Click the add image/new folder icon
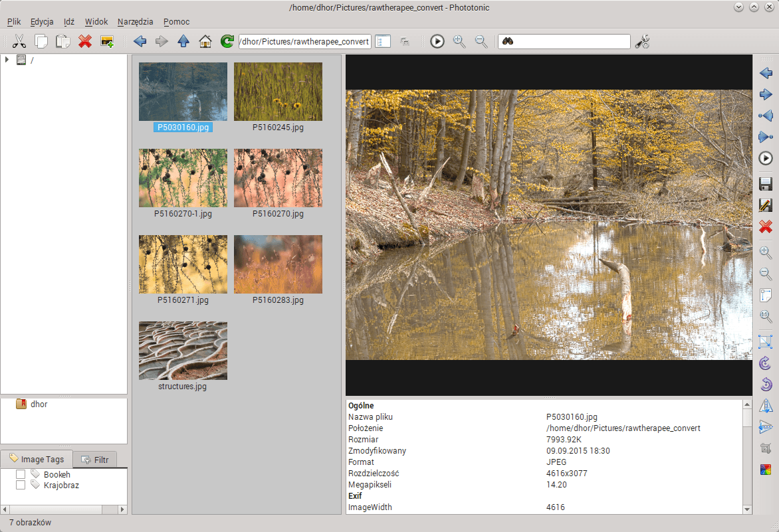Viewport: 779px width, 532px height. pyautogui.click(x=107, y=41)
